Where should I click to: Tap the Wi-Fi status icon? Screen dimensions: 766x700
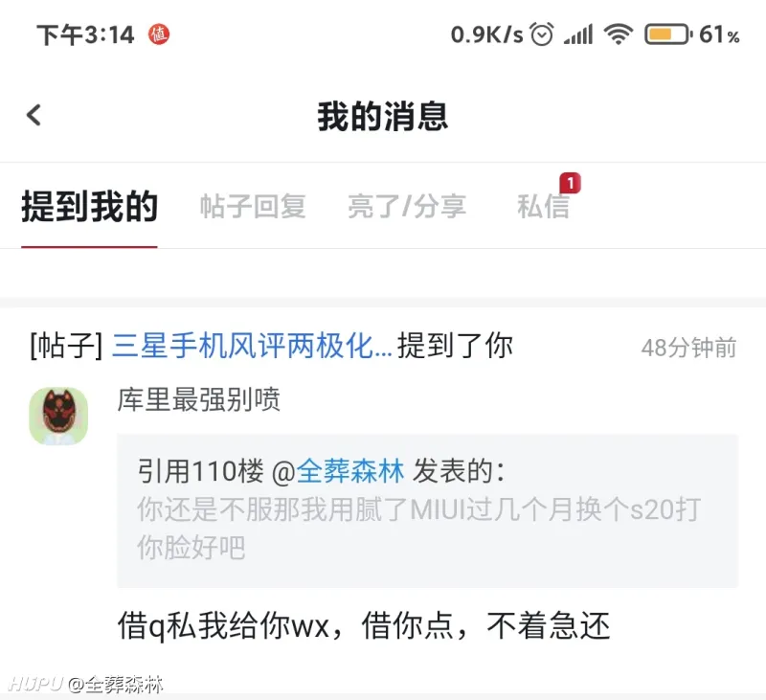(x=618, y=34)
